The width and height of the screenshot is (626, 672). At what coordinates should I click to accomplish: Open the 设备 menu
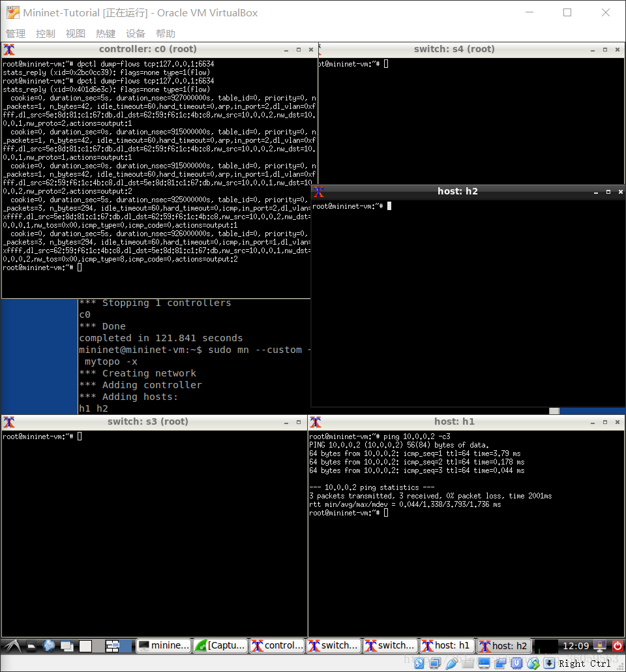pos(136,33)
